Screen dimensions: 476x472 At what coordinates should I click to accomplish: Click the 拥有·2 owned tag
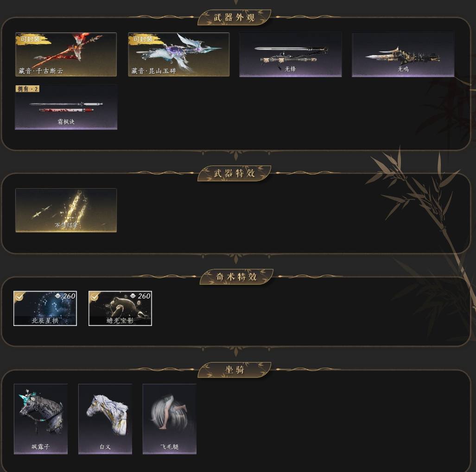(28, 89)
